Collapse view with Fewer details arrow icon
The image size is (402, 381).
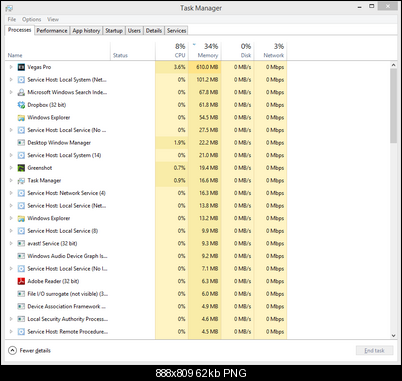tap(12, 350)
